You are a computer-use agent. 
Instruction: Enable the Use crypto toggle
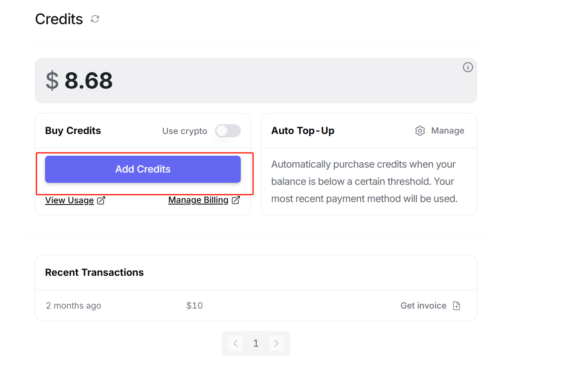click(x=228, y=131)
